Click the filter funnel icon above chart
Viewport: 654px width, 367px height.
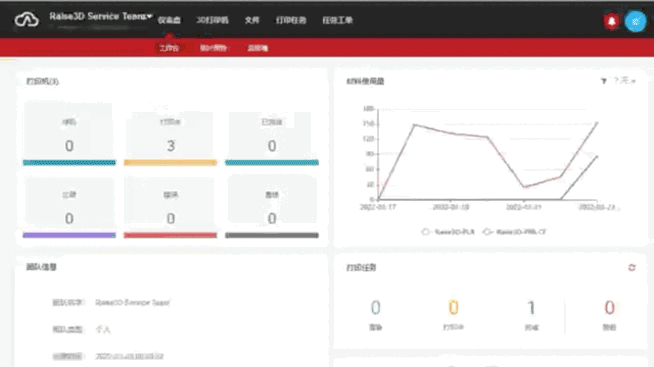point(604,81)
